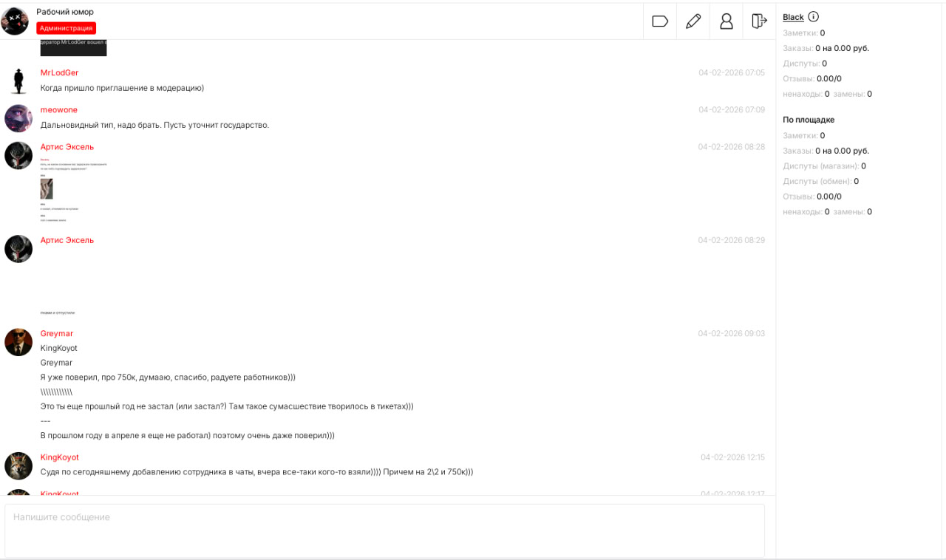Viewport: 946px width, 560px height.
Task: Open the image thumbnail in Артис Эксель's message
Action: (47, 188)
